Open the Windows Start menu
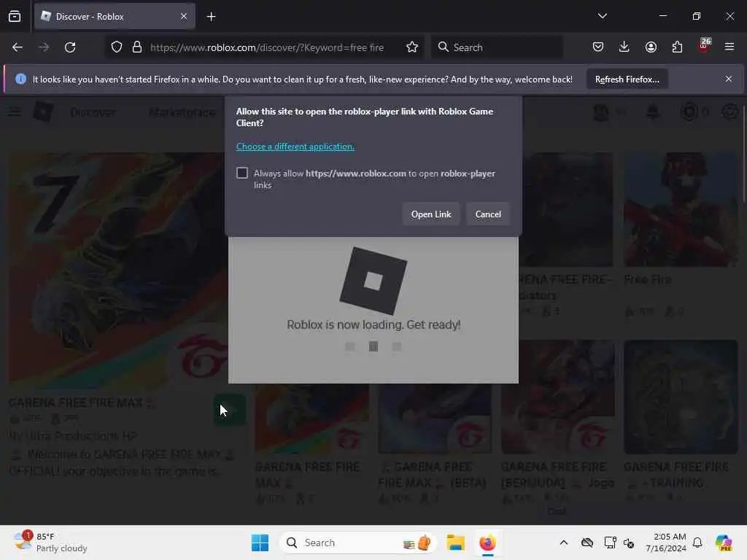Viewport: 747px width, 560px height. pyautogui.click(x=260, y=542)
